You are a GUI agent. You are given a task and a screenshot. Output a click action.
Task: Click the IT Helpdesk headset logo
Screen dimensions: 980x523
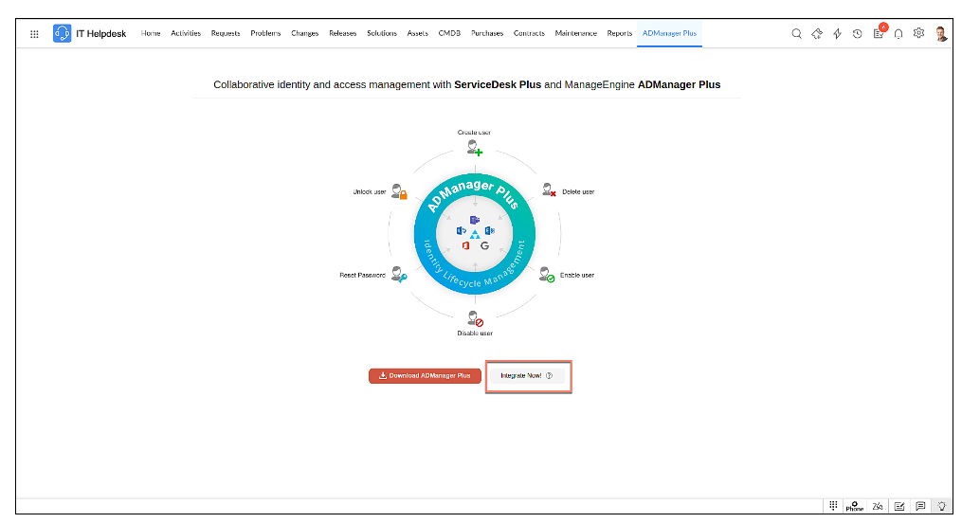62,33
